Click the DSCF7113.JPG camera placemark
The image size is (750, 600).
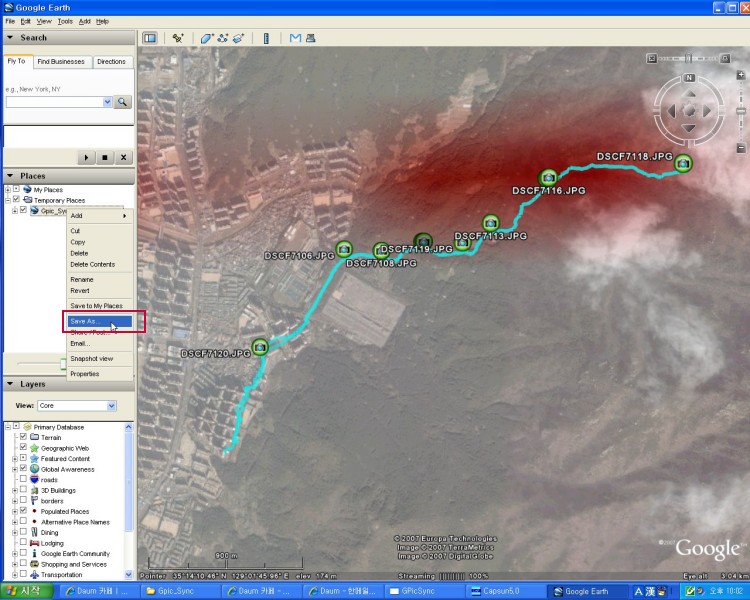coord(490,223)
